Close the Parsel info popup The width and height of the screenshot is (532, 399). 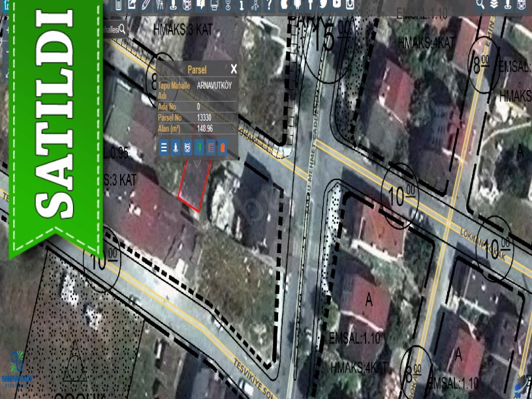point(234,68)
